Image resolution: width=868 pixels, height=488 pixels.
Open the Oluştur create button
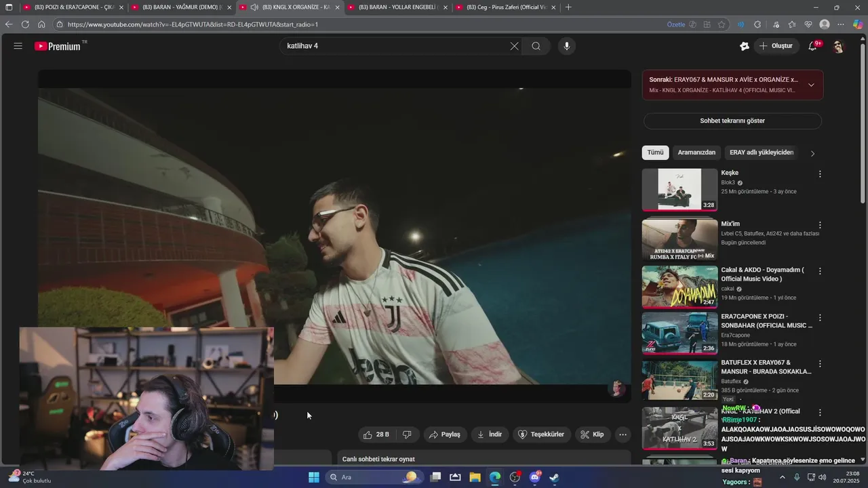coord(776,46)
